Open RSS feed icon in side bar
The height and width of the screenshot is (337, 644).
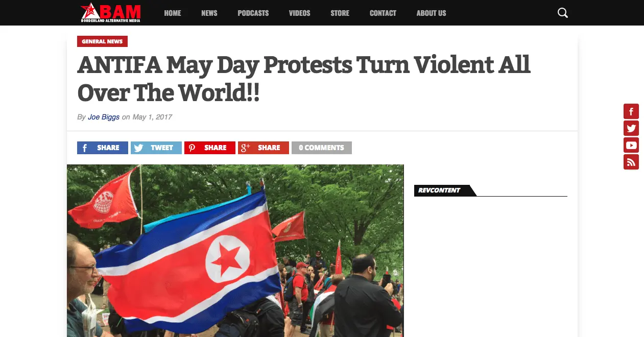[631, 162]
